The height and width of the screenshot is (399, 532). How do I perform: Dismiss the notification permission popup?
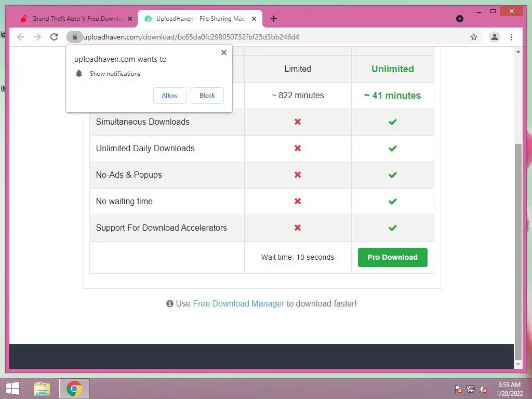[x=223, y=52]
